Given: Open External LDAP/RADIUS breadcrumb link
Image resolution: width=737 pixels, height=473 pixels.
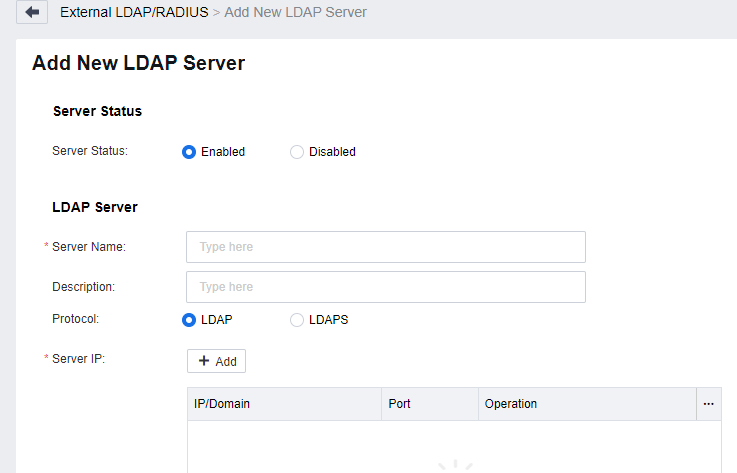Looking at the screenshot, I should [134, 13].
